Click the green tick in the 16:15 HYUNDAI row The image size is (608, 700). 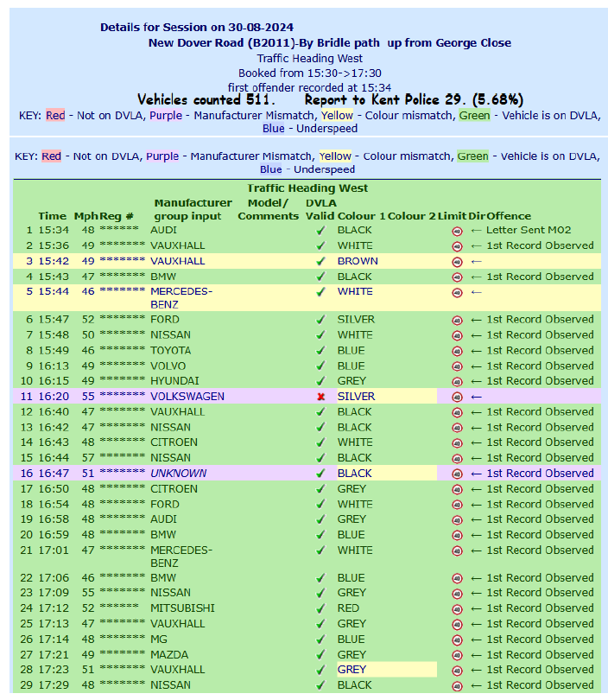(320, 382)
